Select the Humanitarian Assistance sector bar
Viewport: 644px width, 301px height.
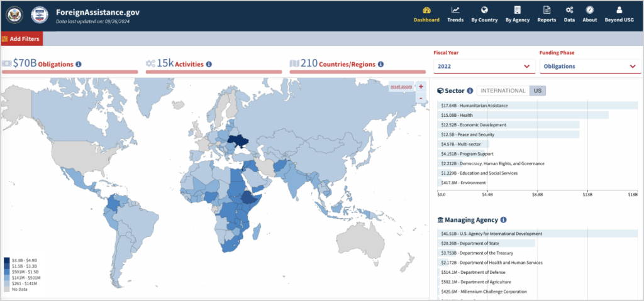(x=538, y=106)
